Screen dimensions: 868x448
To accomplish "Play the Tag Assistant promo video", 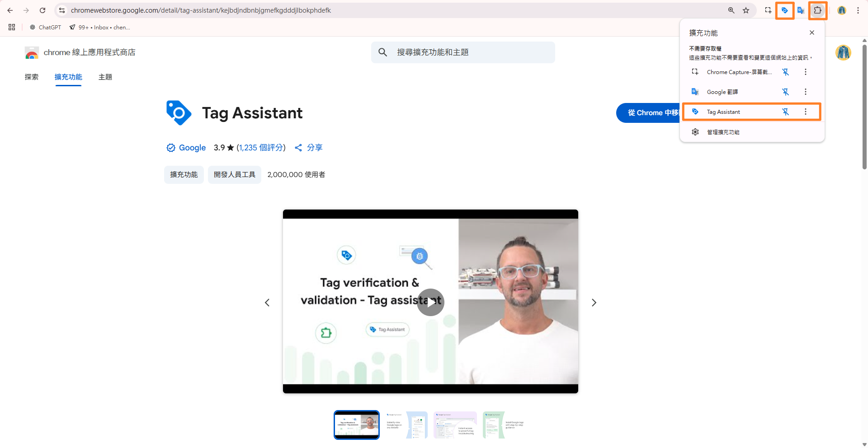I will pyautogui.click(x=430, y=302).
